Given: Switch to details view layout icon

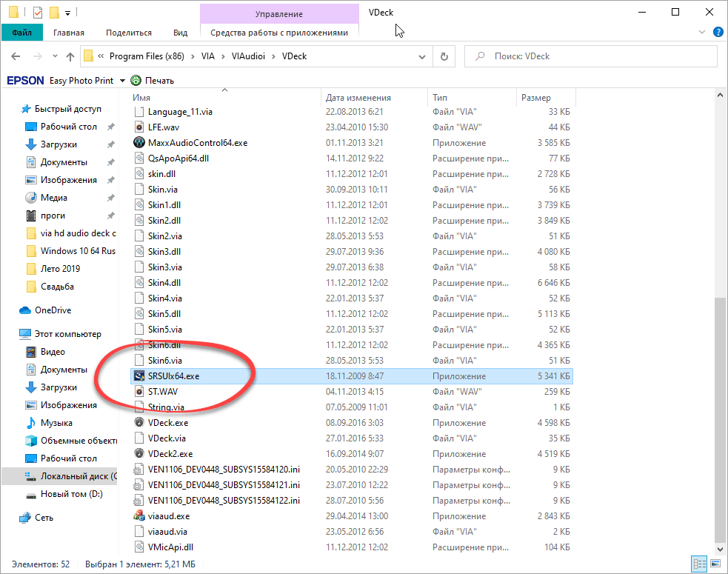Looking at the screenshot, I should click(x=698, y=564).
